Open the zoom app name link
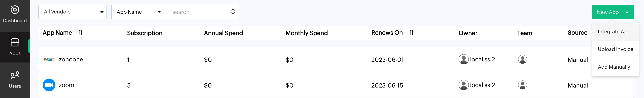This screenshot has width=644, height=98. (x=67, y=85)
